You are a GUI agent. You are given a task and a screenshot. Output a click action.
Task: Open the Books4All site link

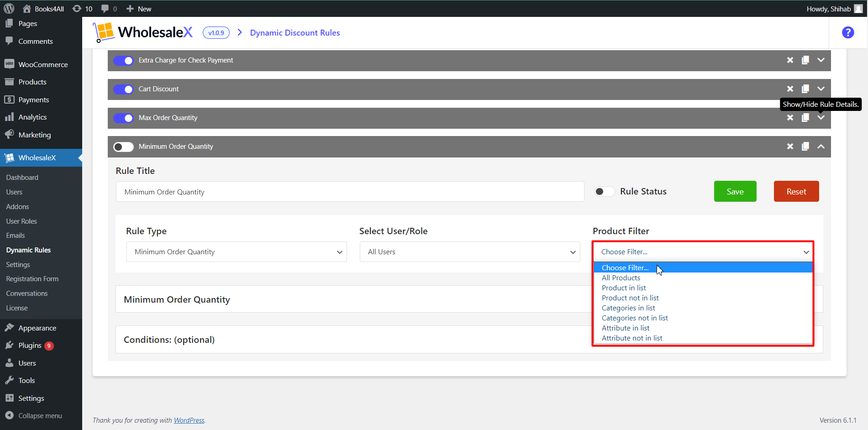[43, 9]
